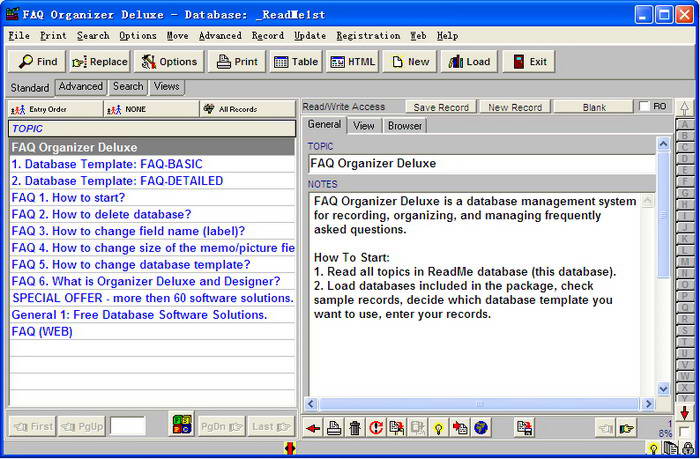The image size is (700, 459).
Task: Click the TOPIC column header
Action: click(152, 129)
